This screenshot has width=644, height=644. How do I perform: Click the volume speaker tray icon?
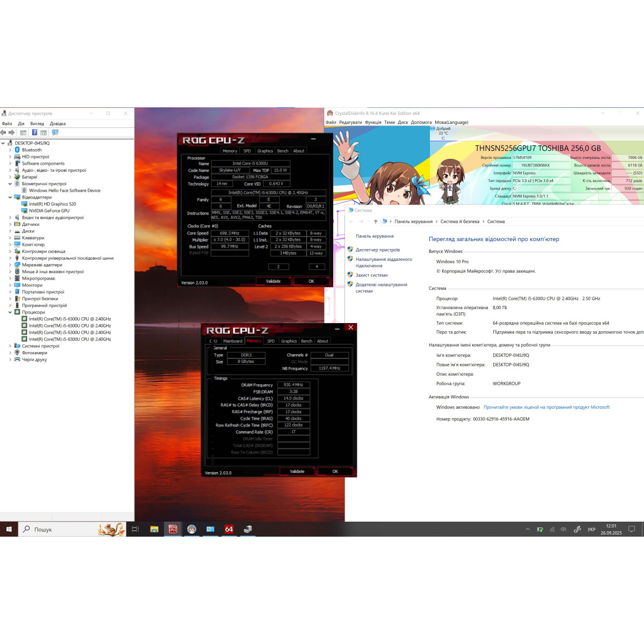(x=563, y=529)
